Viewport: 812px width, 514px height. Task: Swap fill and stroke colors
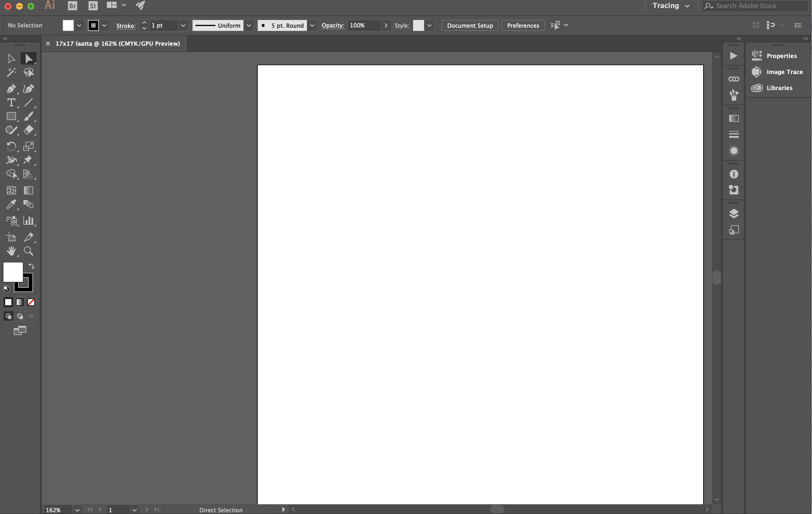(x=31, y=266)
